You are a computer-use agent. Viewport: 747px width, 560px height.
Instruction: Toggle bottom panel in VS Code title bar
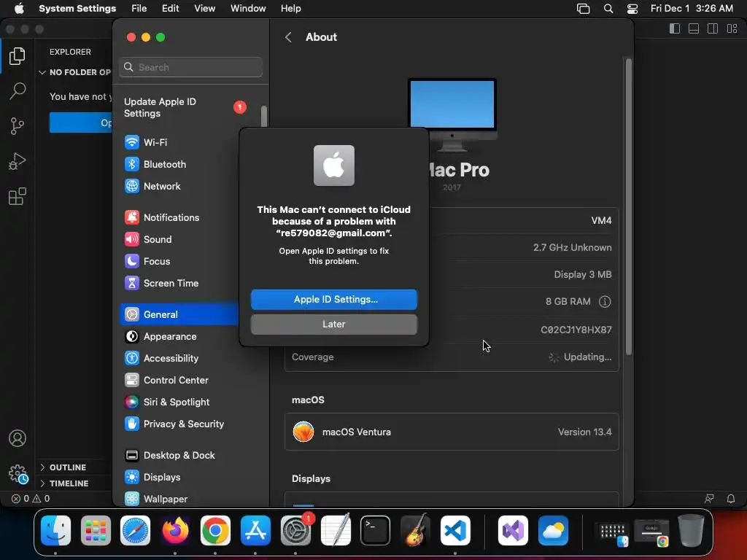694,28
